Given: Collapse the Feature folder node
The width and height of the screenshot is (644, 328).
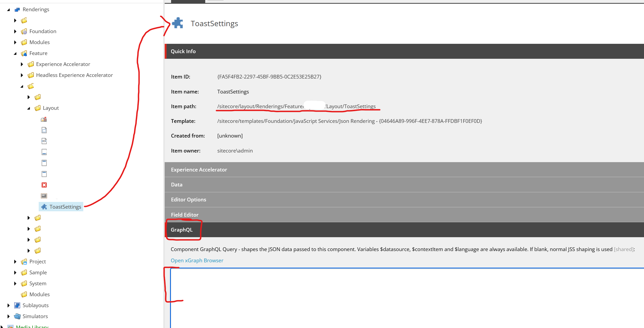Looking at the screenshot, I should (x=15, y=53).
